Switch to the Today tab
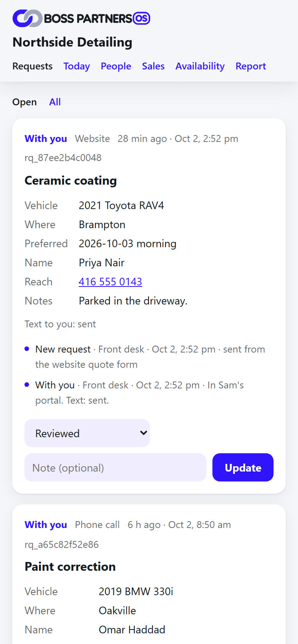298x644 pixels. point(77,66)
